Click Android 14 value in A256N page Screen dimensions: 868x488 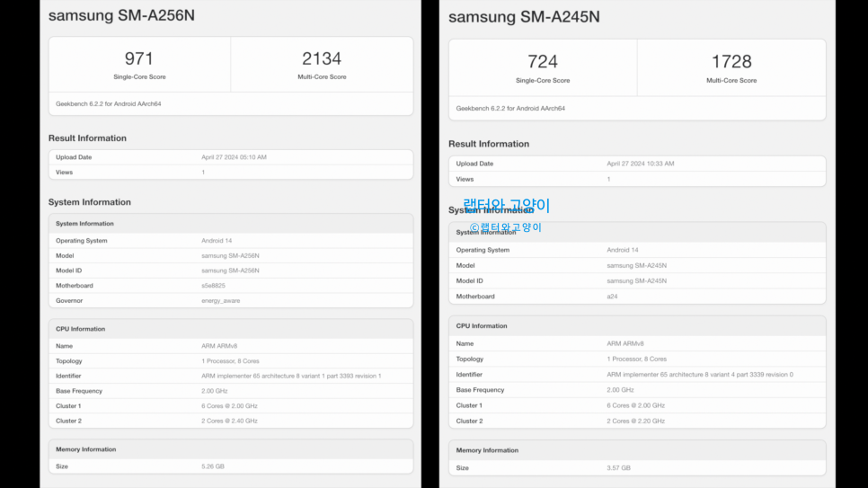[x=217, y=241]
